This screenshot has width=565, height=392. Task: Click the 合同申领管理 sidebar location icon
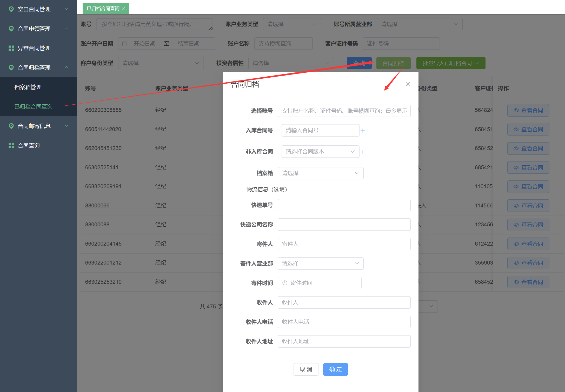[x=11, y=29]
